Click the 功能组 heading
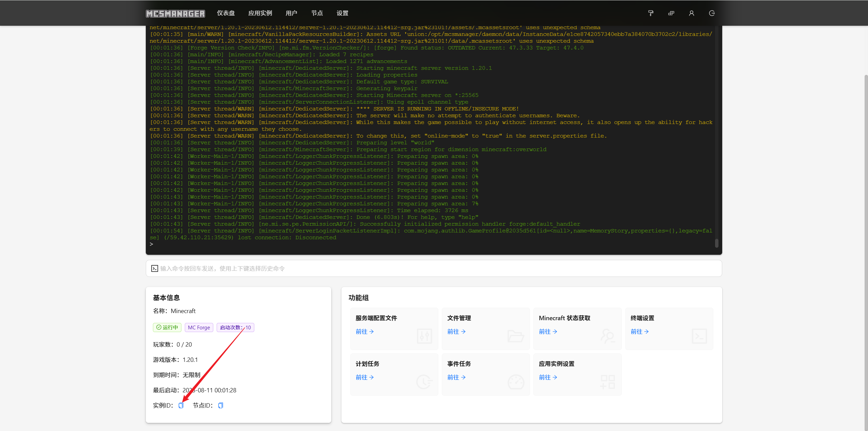 pos(358,297)
